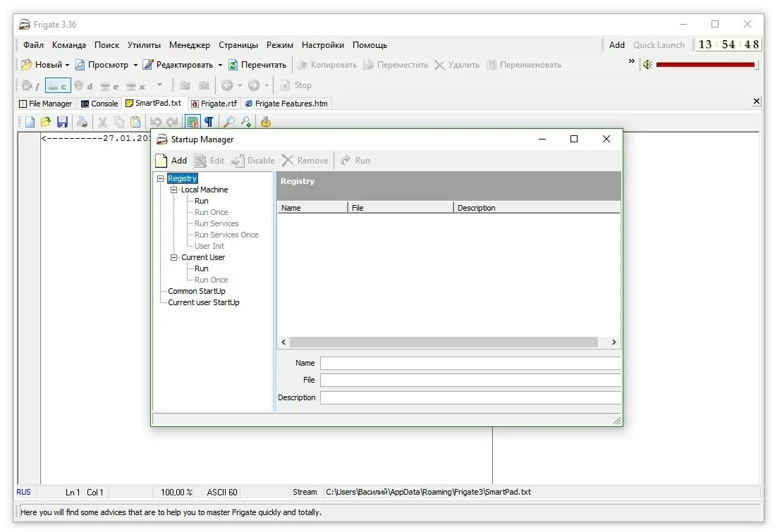775x532 pixels.
Task: Click the scissors cut icon
Action: click(x=102, y=122)
